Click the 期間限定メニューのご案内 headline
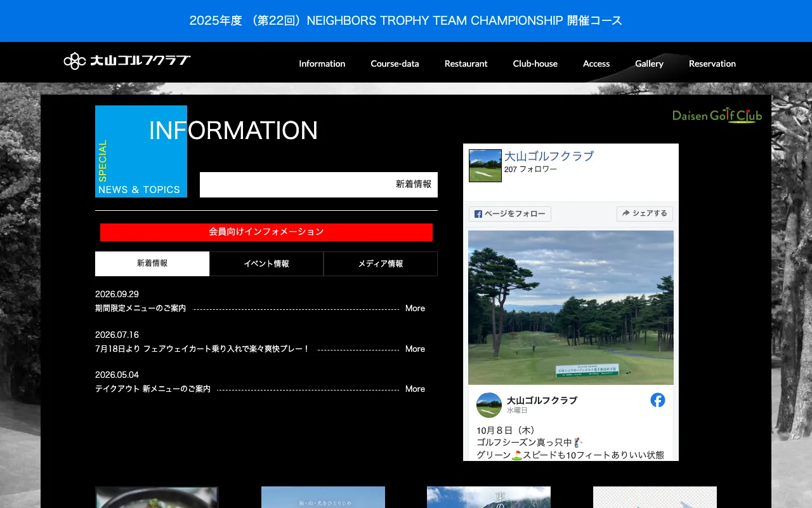This screenshot has height=508, width=812. point(141,309)
